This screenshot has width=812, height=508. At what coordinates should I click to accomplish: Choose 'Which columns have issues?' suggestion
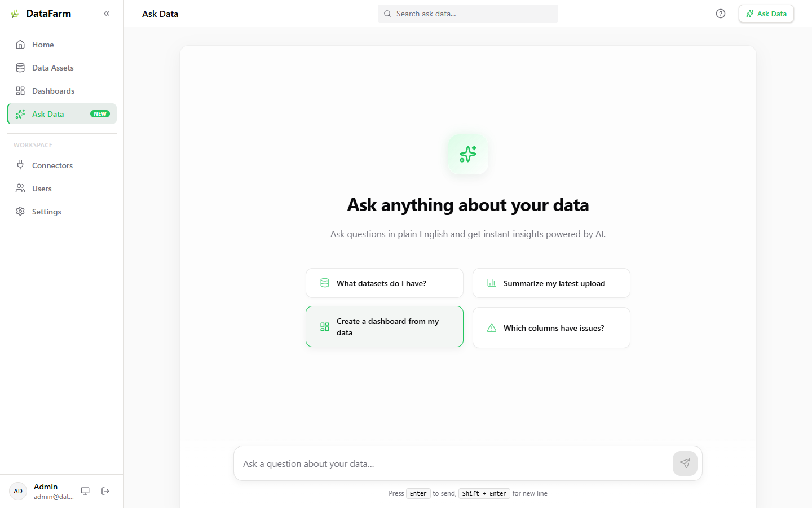tap(551, 327)
